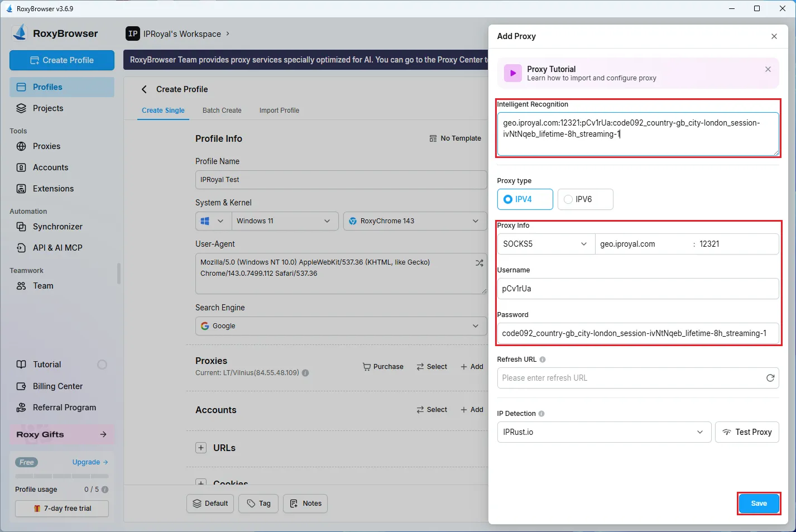Image resolution: width=796 pixels, height=532 pixels.
Task: Dismiss the Proxy Tutorial banner
Action: pos(768,69)
